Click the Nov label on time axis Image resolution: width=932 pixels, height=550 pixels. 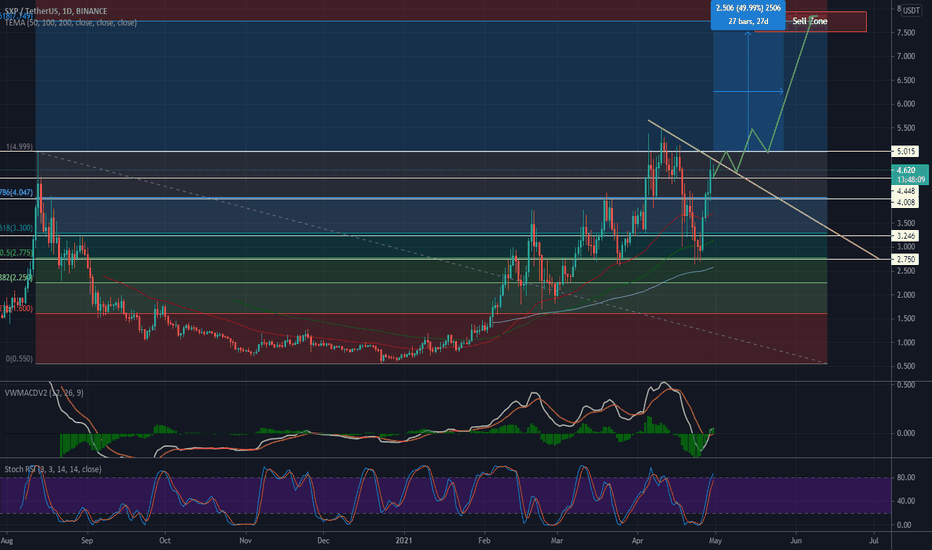245,541
